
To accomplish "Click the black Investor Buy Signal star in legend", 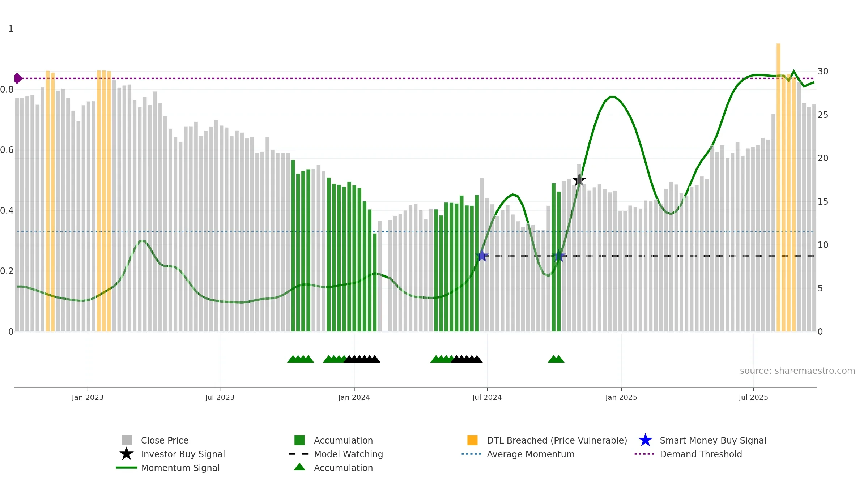I will pos(126,454).
